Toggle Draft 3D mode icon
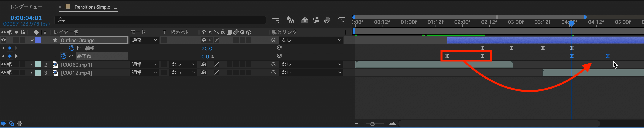Image resolution: width=644 pixels, height=128 pixels. pyautogui.click(x=290, y=20)
